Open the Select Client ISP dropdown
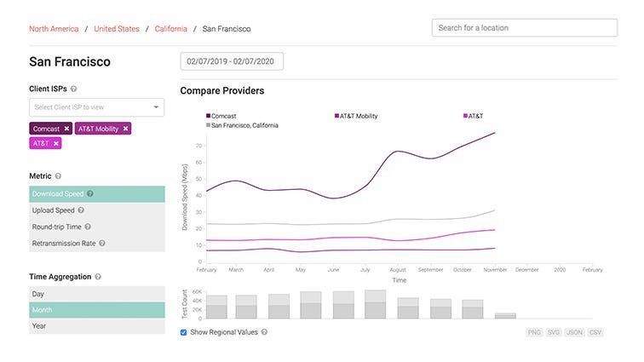Screen dimensions: 644x362 [96, 107]
